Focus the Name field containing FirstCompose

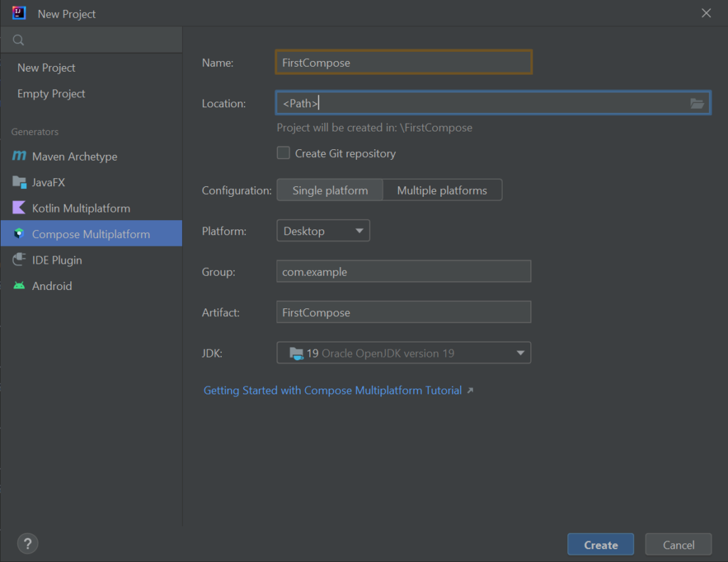pos(404,63)
